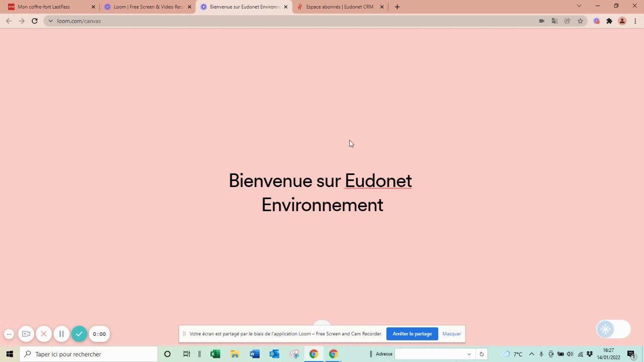Screen dimensions: 644x362
Task: Open the Windows notification center
Action: [631, 354]
